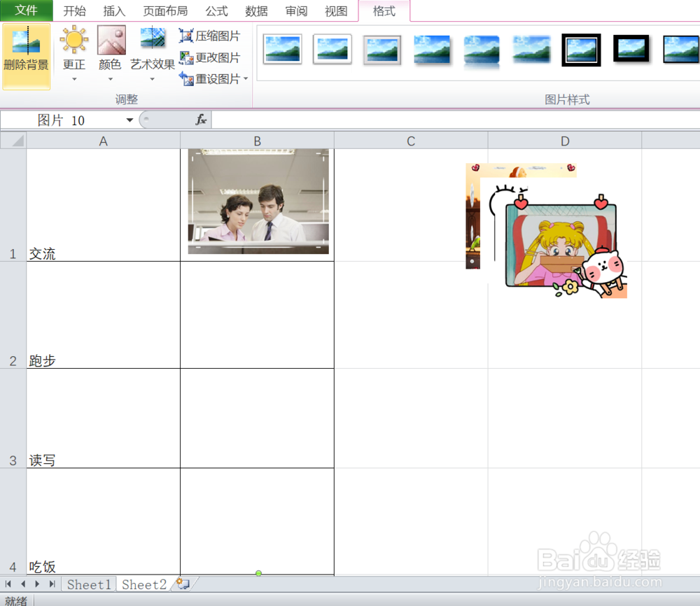Click the formula bar input area
The image size is (700, 606).
click(456, 120)
